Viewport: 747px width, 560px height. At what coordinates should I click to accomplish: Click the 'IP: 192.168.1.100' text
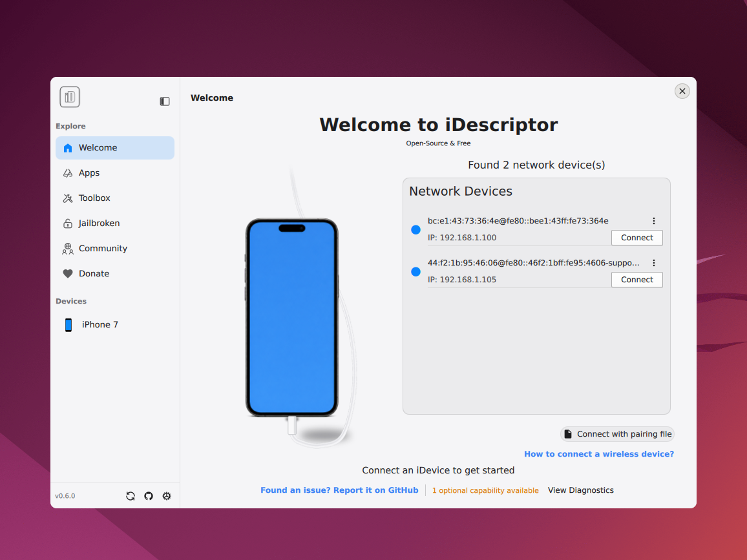[x=461, y=238]
